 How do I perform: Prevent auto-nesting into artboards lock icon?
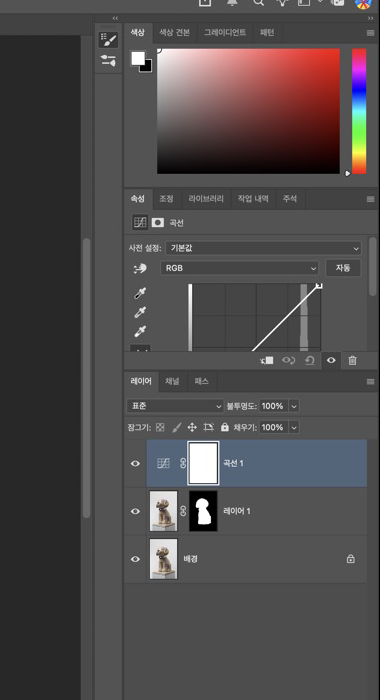coord(209,427)
